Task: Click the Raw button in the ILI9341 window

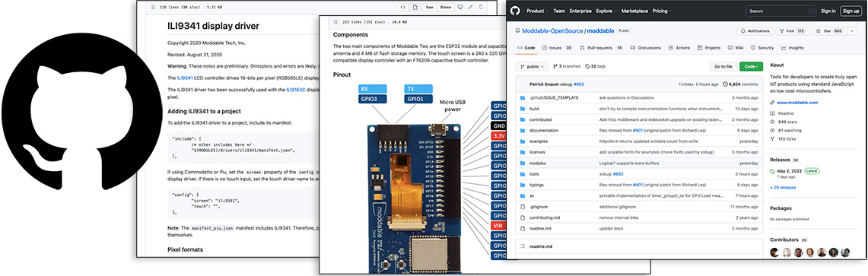Action: 429,7
